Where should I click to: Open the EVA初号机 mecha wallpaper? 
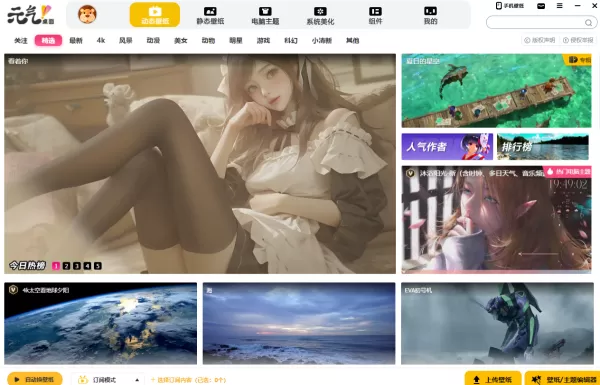(497, 323)
